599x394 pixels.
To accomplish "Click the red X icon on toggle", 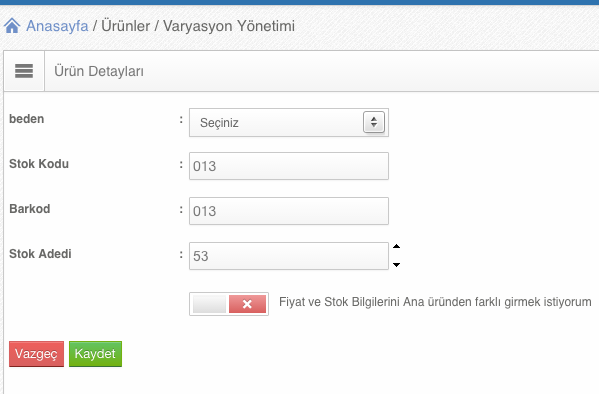I will point(247,304).
